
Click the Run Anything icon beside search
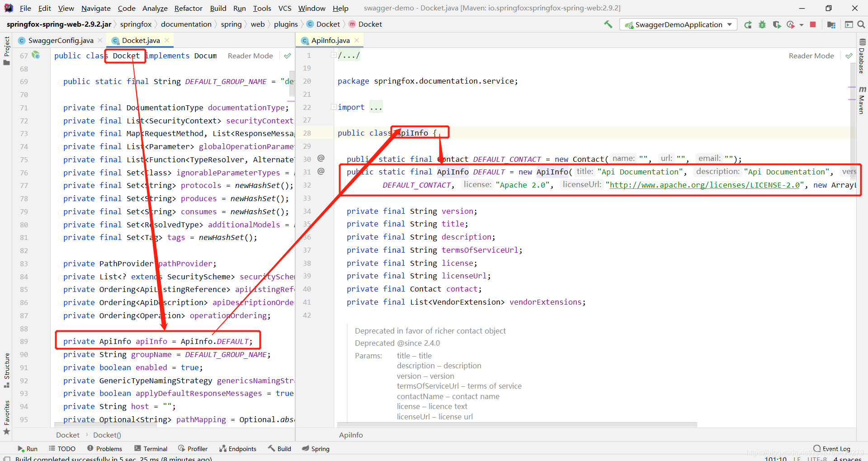tap(849, 24)
